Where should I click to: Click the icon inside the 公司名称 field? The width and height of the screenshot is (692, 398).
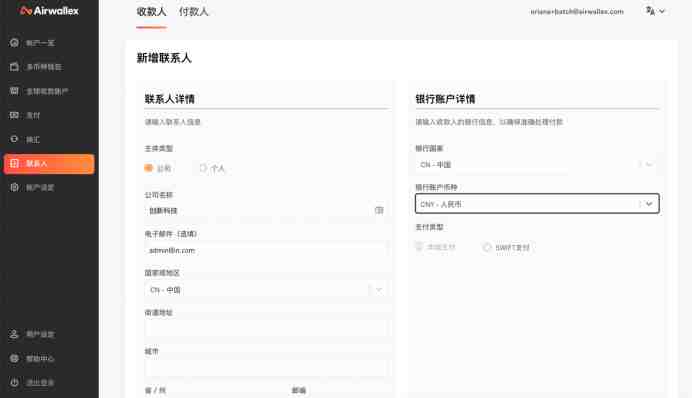[x=379, y=210]
